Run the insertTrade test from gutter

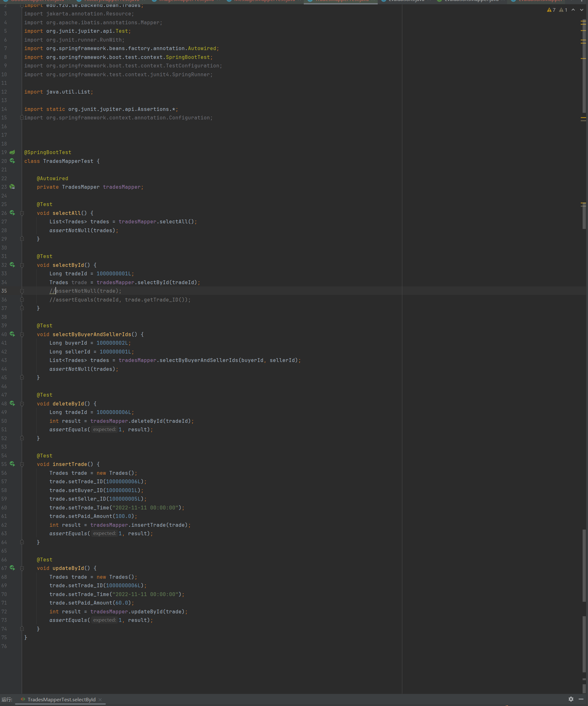[x=12, y=464]
